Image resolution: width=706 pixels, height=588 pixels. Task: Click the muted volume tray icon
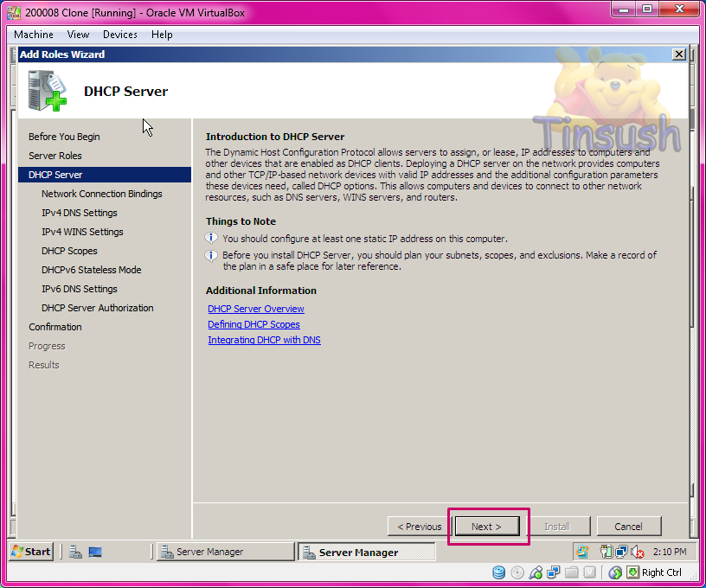click(637, 552)
